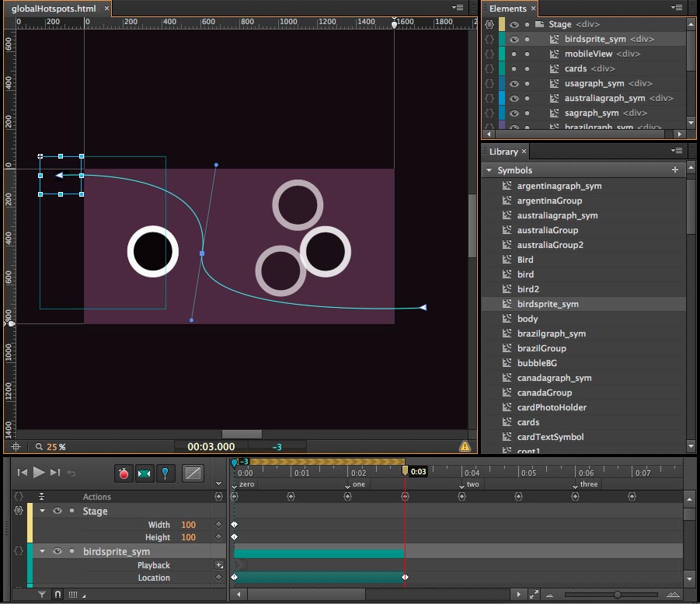Open the easing curve button
This screenshot has height=604, width=700.
click(193, 473)
